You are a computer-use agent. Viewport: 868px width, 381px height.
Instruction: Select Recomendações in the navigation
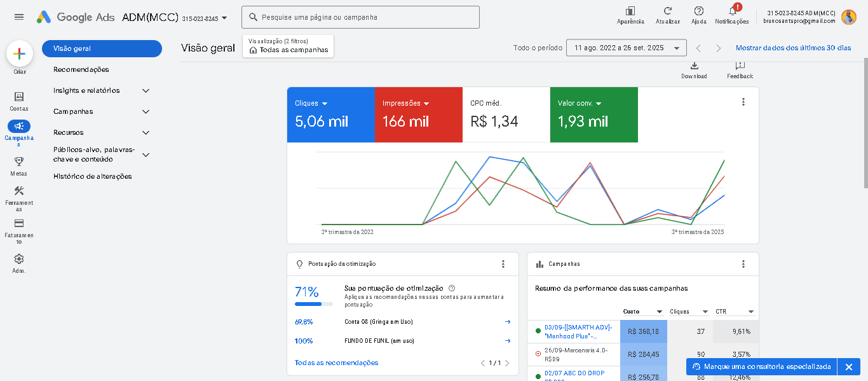click(81, 70)
